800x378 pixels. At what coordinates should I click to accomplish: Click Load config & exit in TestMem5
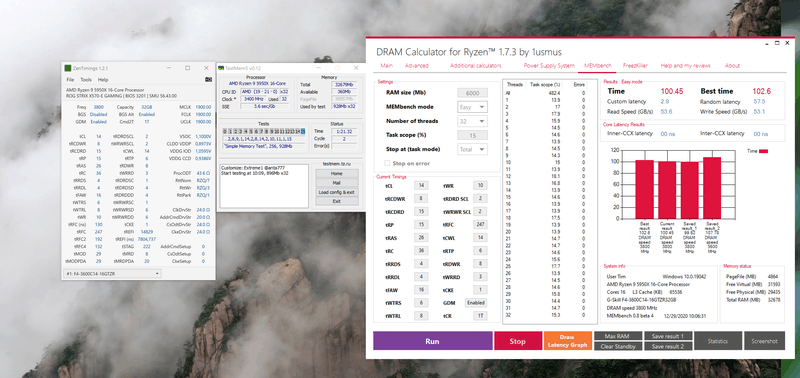click(x=336, y=192)
